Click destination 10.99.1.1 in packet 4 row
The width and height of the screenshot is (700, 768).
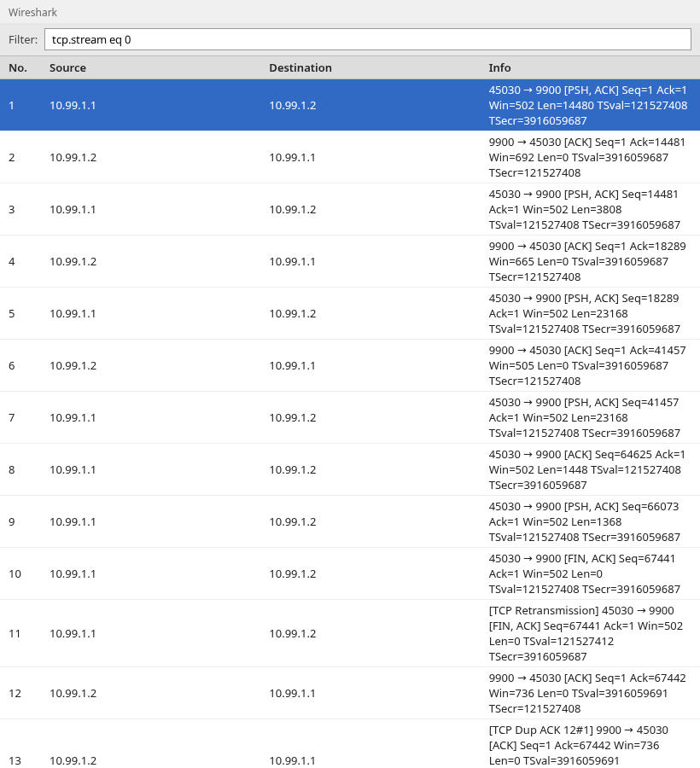coord(292,261)
